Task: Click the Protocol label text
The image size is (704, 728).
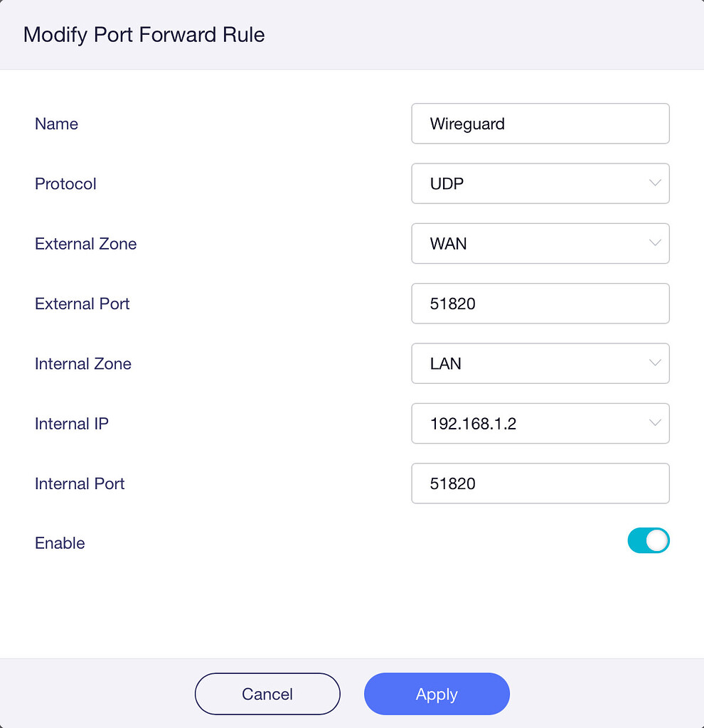Action: tap(65, 183)
